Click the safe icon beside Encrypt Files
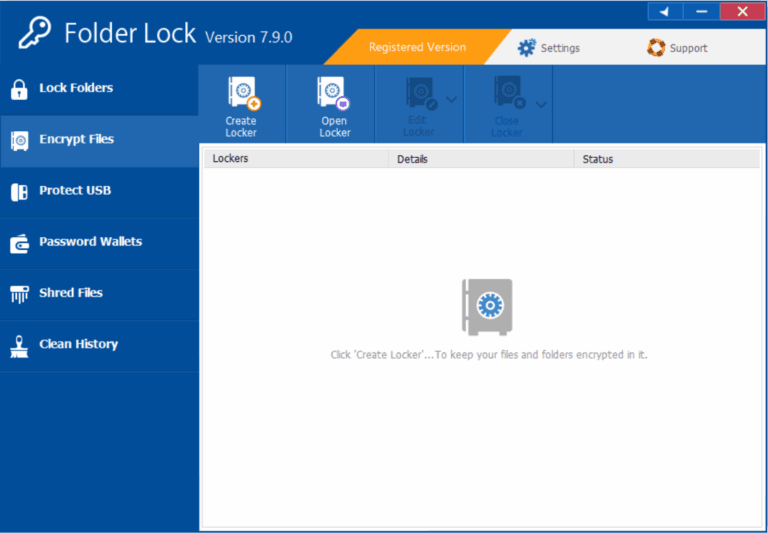 point(19,141)
